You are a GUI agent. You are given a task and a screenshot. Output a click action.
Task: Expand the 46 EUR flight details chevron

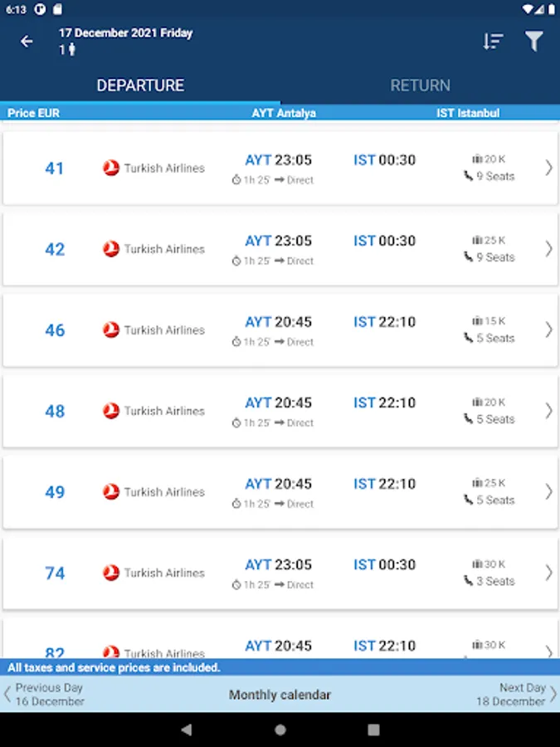pos(548,330)
